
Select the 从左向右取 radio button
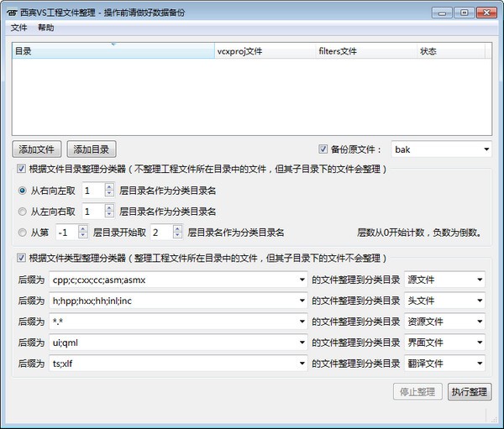[x=22, y=211]
